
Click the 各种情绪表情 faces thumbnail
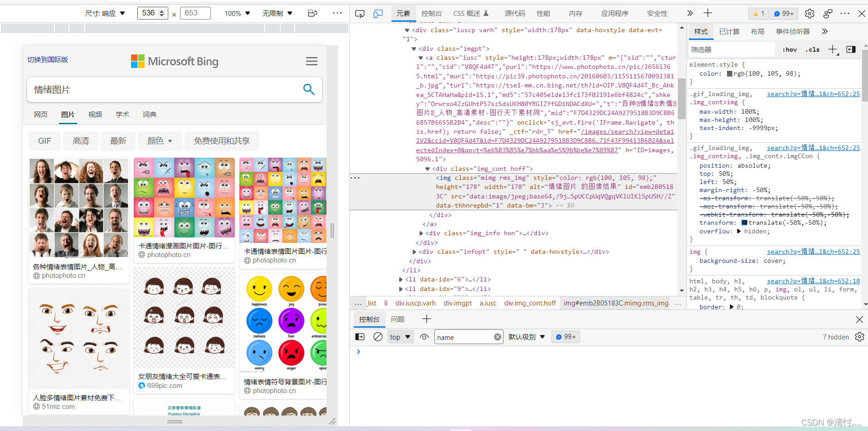pyautogui.click(x=79, y=208)
